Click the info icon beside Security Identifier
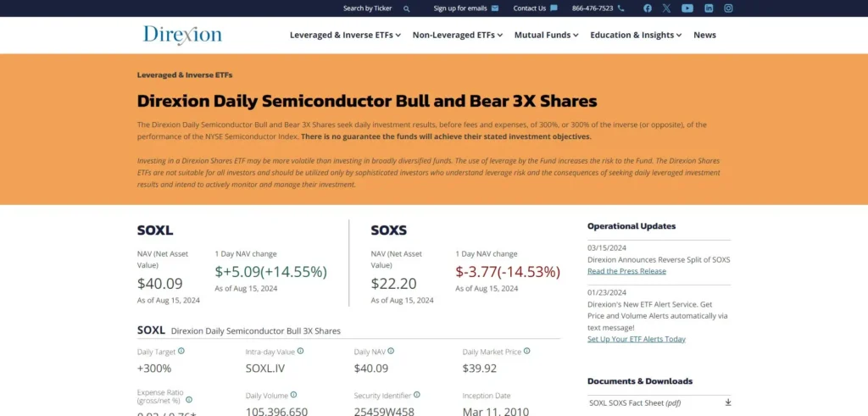The height and width of the screenshot is (416, 868). pyautogui.click(x=417, y=395)
